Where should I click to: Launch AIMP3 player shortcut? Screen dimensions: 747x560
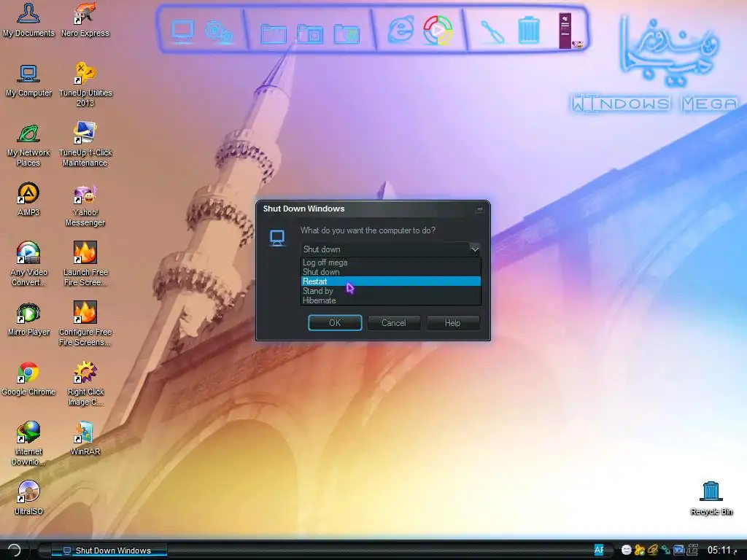pos(28,200)
